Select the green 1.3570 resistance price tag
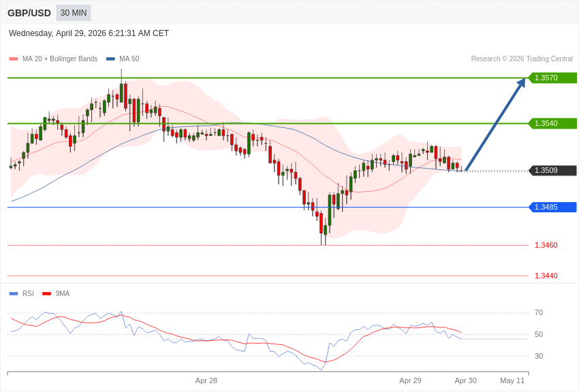The width and height of the screenshot is (579, 392). [552, 78]
